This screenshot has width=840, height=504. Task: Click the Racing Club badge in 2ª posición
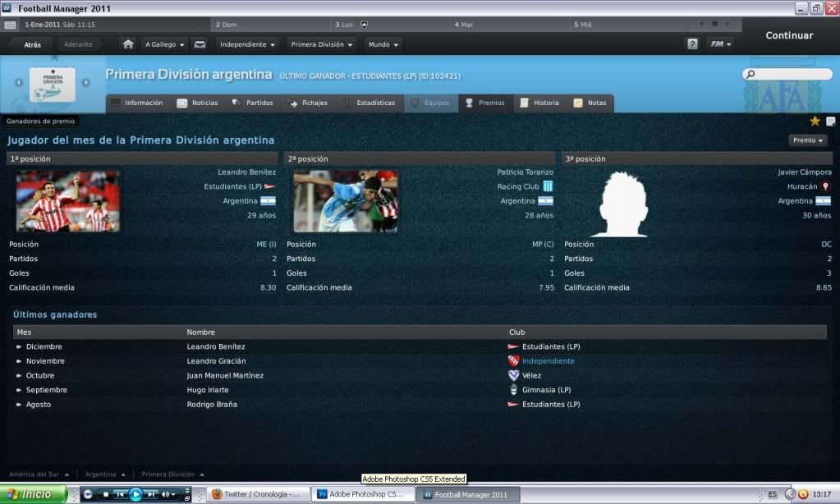click(548, 186)
